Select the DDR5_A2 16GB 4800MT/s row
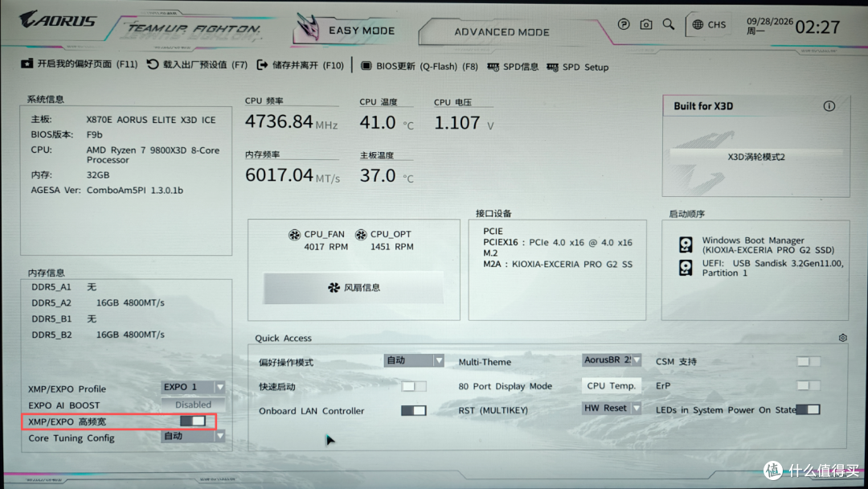 point(98,303)
